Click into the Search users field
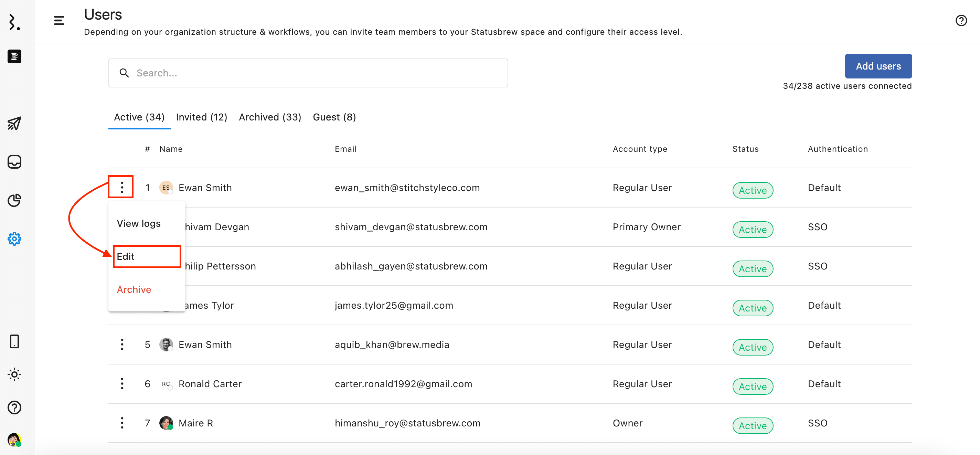The image size is (980, 455). point(308,73)
